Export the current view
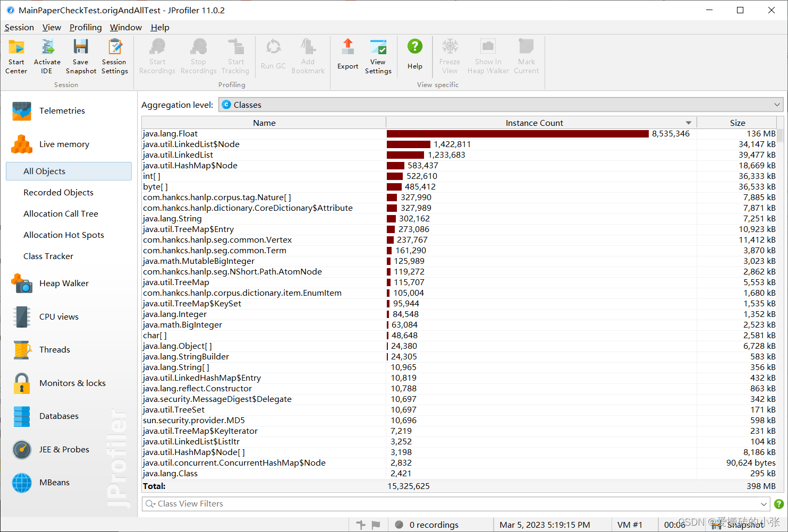 [348, 54]
